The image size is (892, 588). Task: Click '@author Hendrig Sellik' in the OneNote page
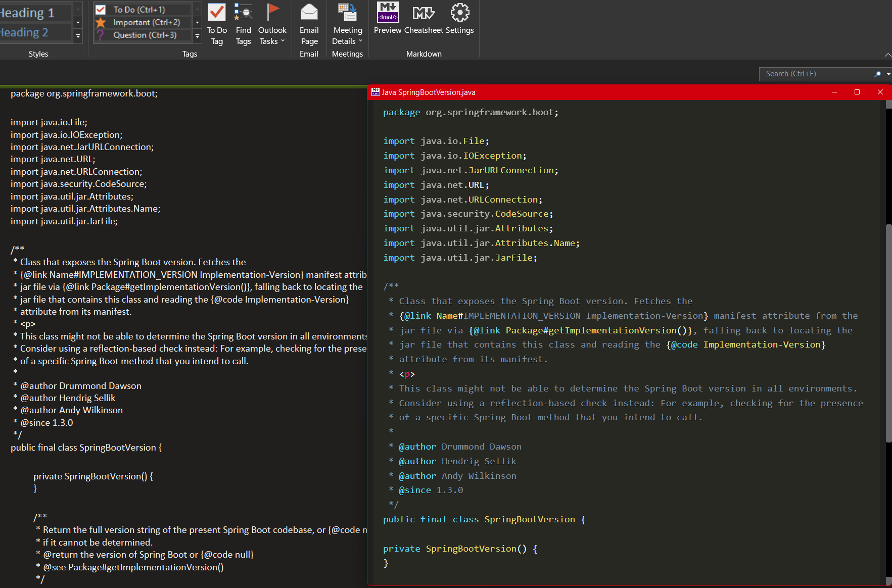[x=68, y=398]
